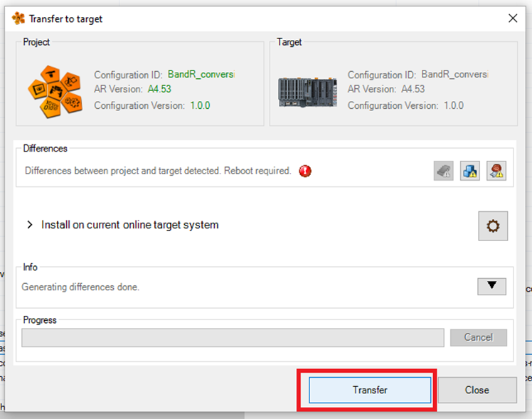
Task: Click the Close button at bottom right
Action: pos(477,390)
